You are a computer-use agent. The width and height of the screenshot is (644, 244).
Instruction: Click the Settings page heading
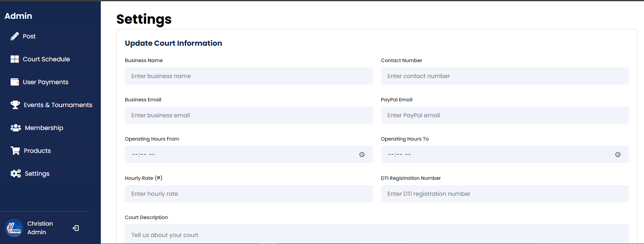click(x=144, y=19)
